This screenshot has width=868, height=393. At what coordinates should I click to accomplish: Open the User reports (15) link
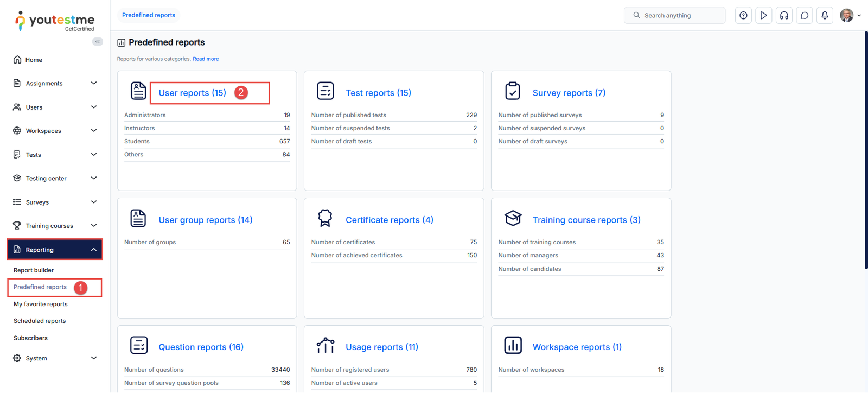coord(192,93)
